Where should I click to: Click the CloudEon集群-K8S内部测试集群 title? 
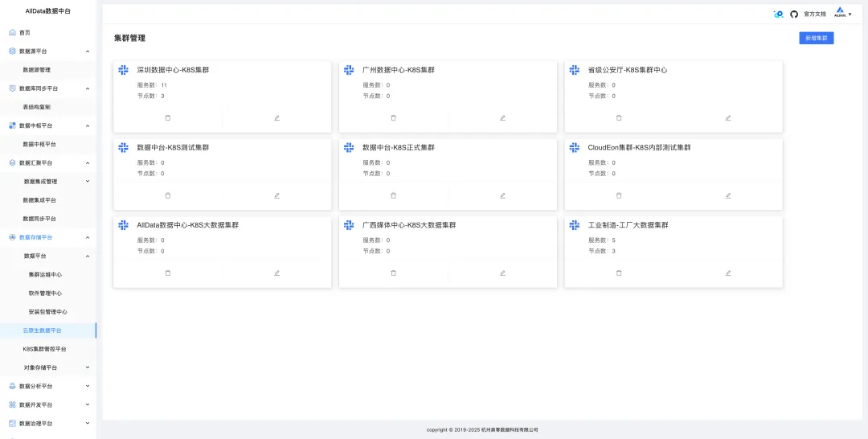pyautogui.click(x=639, y=148)
